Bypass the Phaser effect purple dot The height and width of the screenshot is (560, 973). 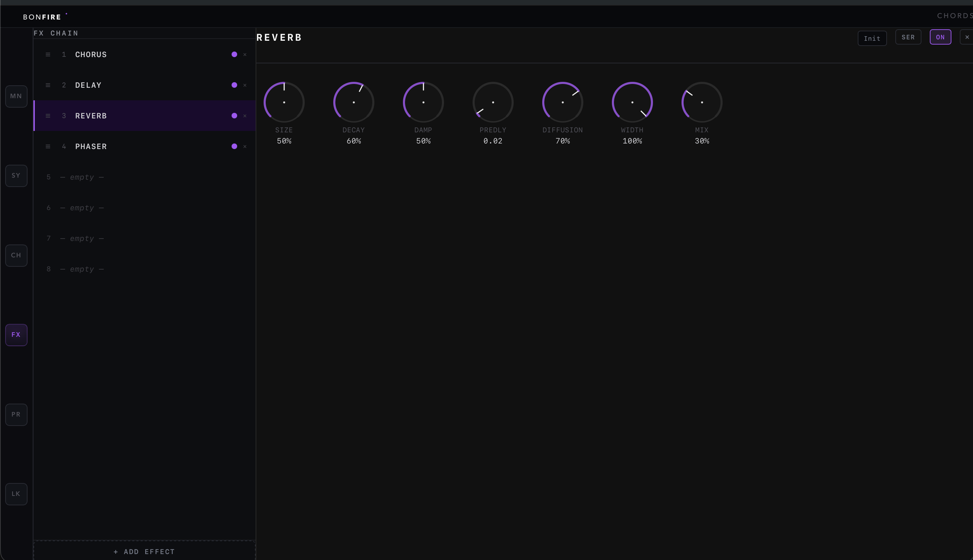pos(234,147)
